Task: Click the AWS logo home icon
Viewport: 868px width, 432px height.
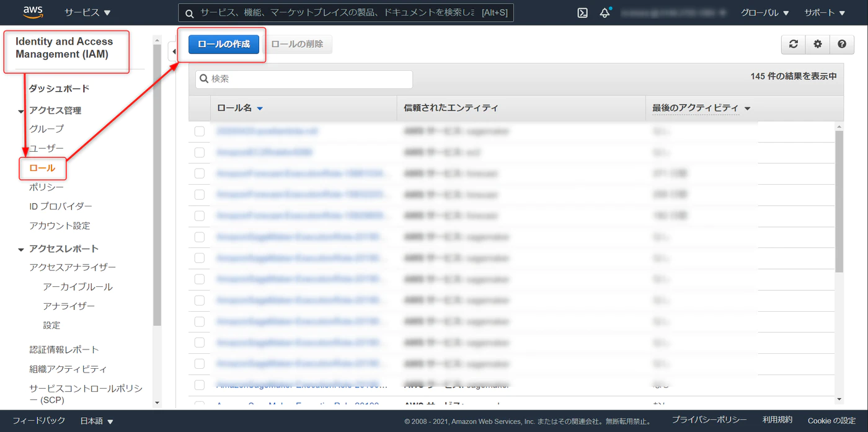Action: pyautogui.click(x=32, y=12)
